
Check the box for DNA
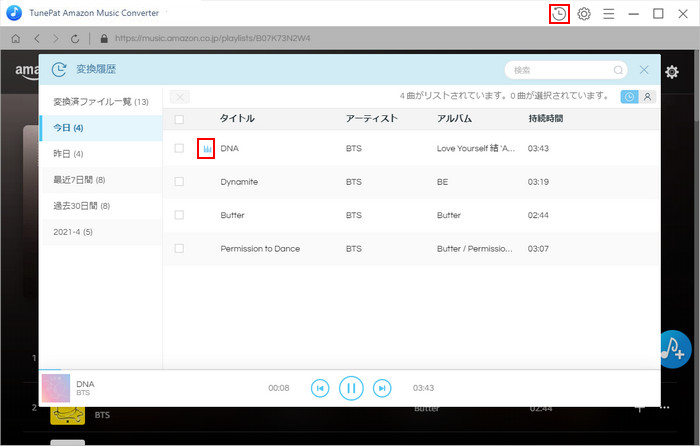[x=179, y=148]
